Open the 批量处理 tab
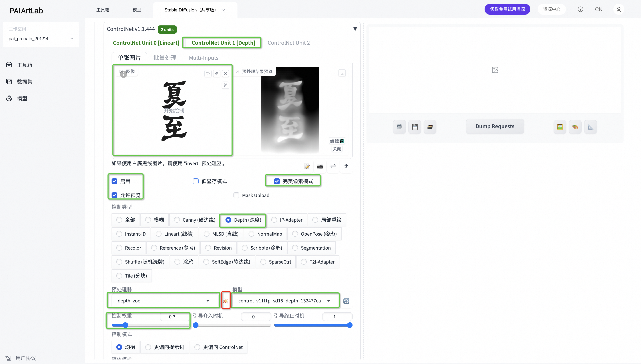This screenshot has height=364, width=641. 165,58
